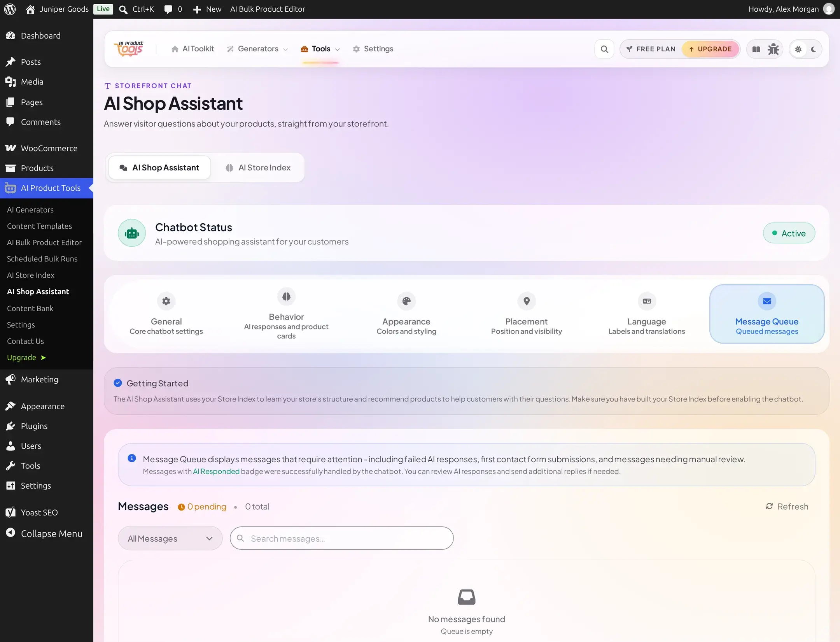Open General core chatbot settings
This screenshot has width=840, height=642.
[x=166, y=314]
